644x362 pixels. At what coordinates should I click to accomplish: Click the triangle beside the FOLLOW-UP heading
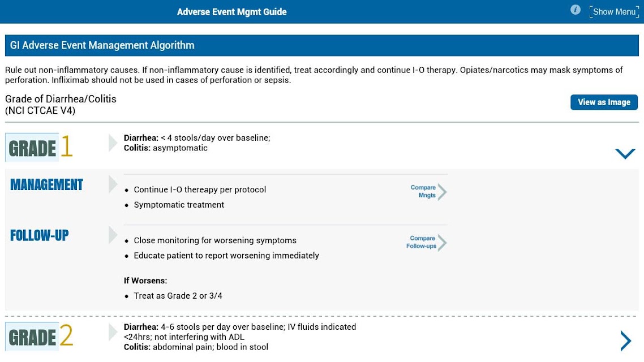(x=113, y=235)
